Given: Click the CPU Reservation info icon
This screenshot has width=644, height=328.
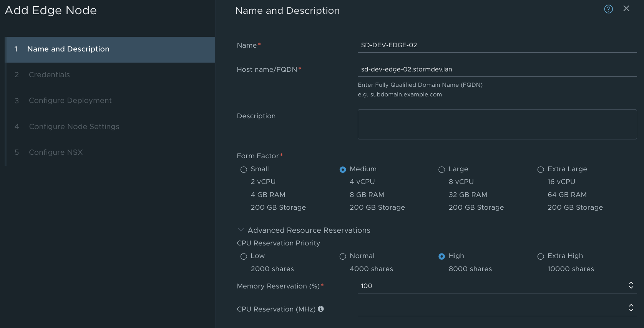Looking at the screenshot, I should click(321, 309).
